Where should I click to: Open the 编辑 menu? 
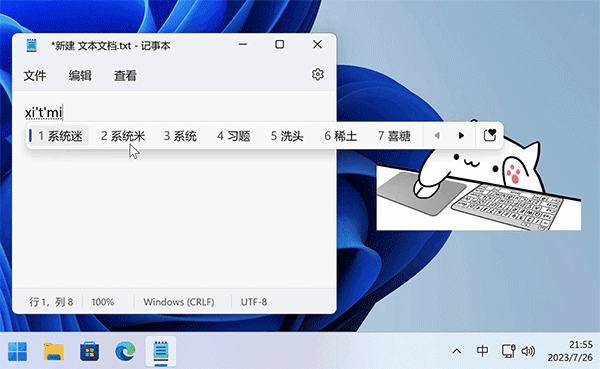point(80,76)
